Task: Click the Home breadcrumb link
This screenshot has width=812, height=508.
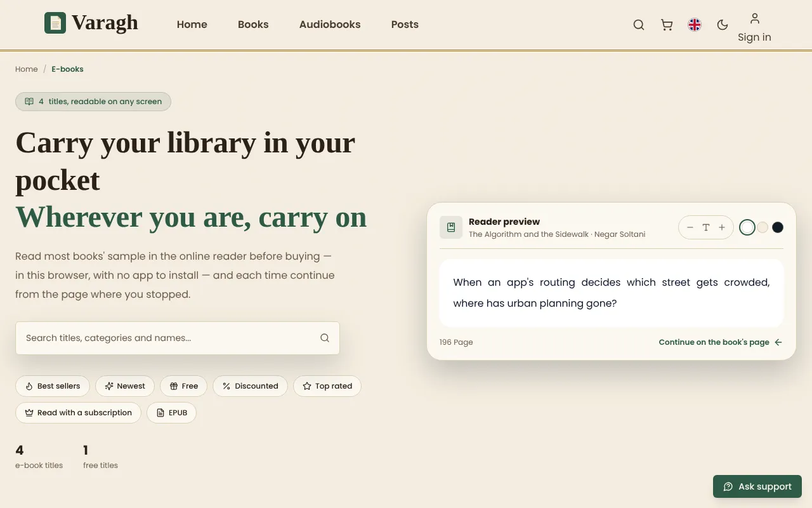Action: (x=27, y=69)
